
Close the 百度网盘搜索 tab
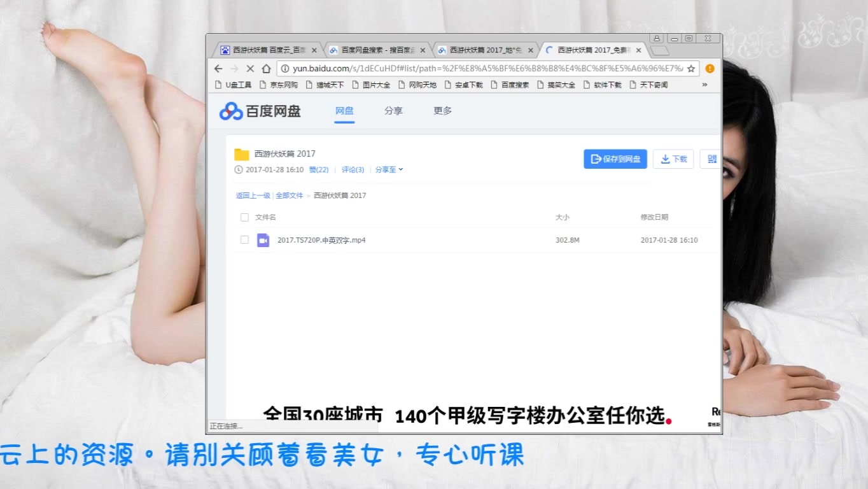click(x=422, y=50)
